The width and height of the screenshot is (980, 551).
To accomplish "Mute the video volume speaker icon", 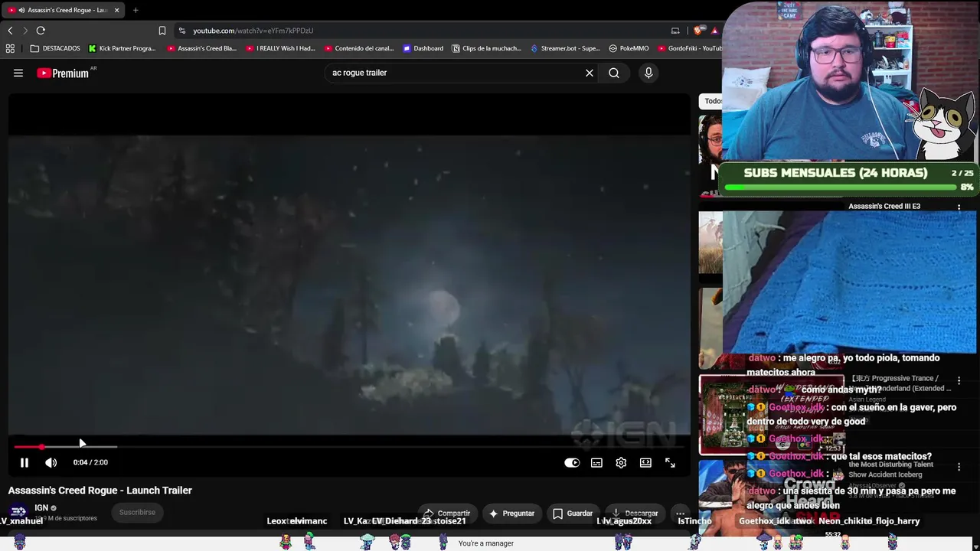I will coord(51,462).
